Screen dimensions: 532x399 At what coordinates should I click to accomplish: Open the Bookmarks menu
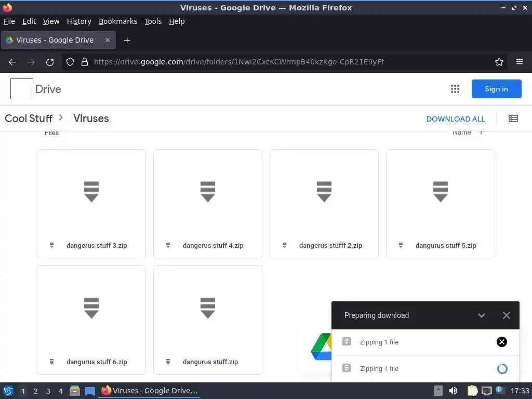[x=118, y=21]
